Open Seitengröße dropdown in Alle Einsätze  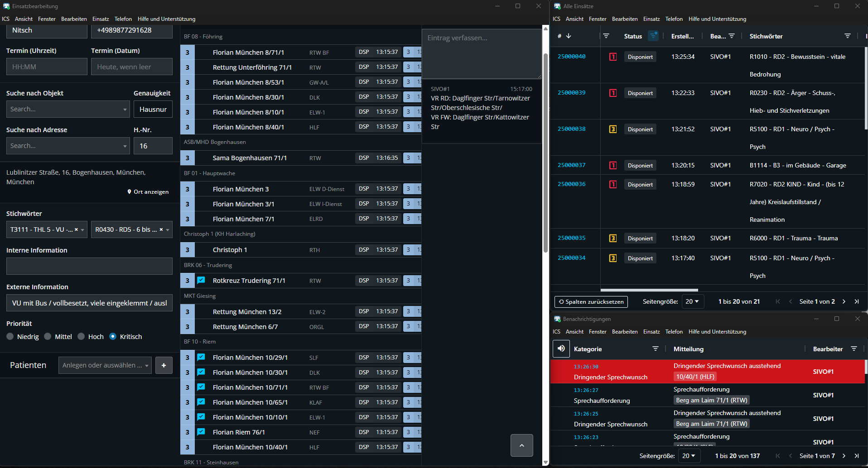(x=692, y=301)
